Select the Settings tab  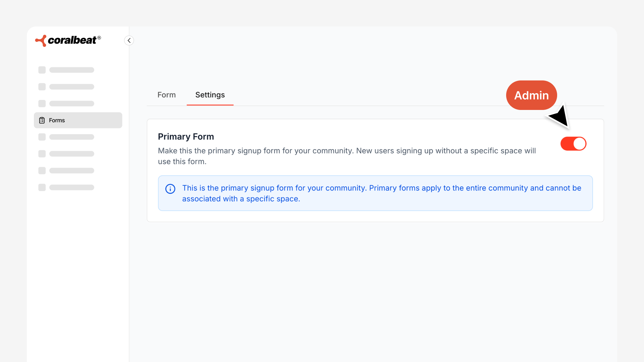(210, 95)
